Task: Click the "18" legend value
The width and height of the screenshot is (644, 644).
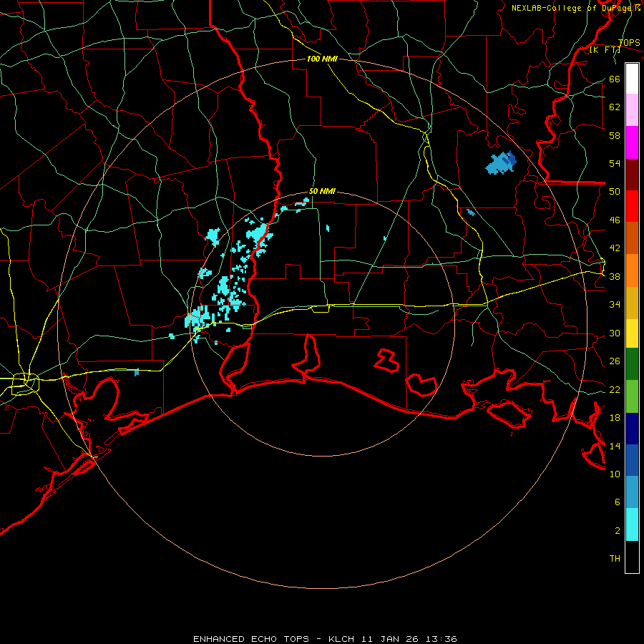Action: click(615, 418)
